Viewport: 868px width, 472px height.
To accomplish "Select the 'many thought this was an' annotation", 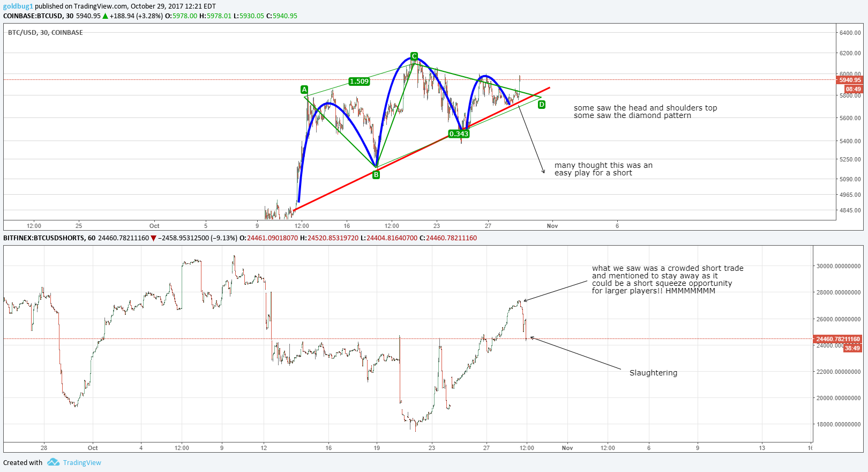I will pos(603,165).
